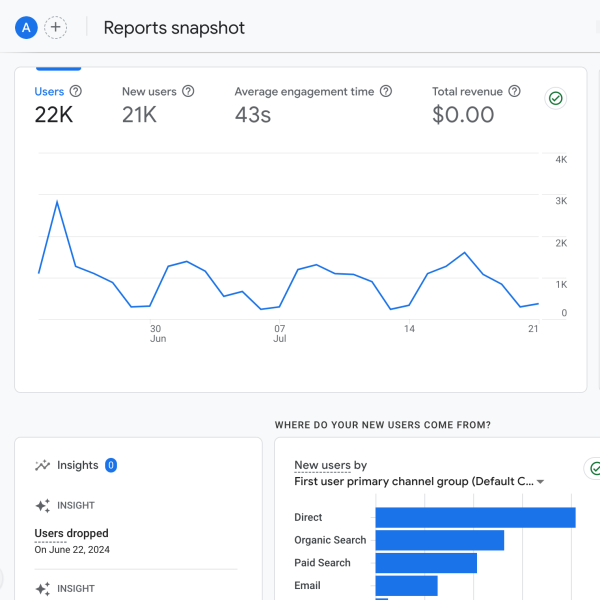The image size is (600, 600).
Task: Click the sparkle icon above Users dropped
Action: [42, 505]
